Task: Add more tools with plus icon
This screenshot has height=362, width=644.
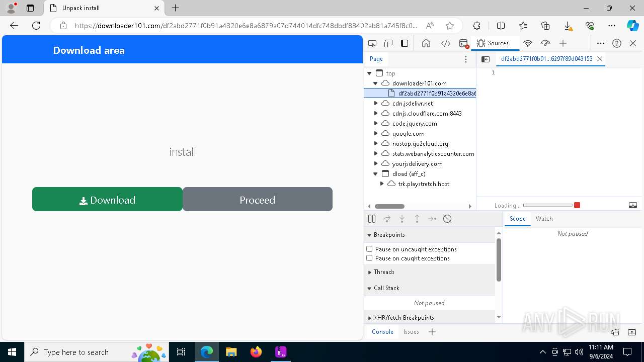Action: [x=563, y=43]
